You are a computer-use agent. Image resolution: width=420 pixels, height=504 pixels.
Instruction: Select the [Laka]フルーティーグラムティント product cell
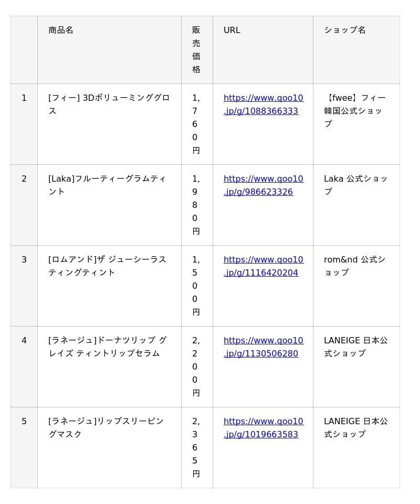tap(107, 185)
